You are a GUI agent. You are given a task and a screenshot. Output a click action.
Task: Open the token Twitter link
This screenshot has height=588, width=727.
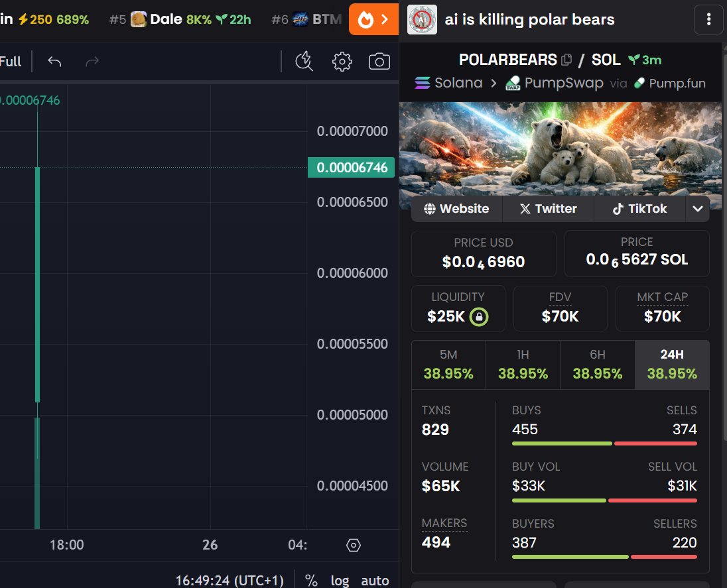point(548,209)
